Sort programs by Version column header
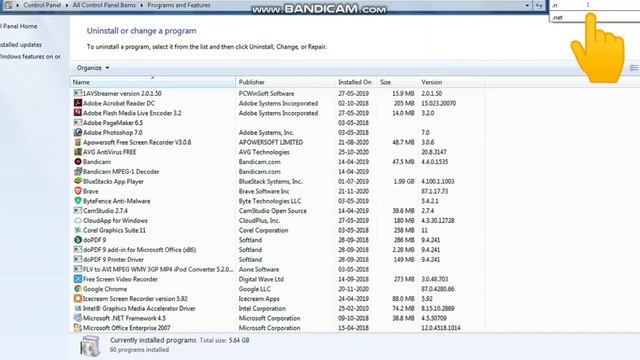The height and width of the screenshot is (360, 640). pyautogui.click(x=452, y=82)
